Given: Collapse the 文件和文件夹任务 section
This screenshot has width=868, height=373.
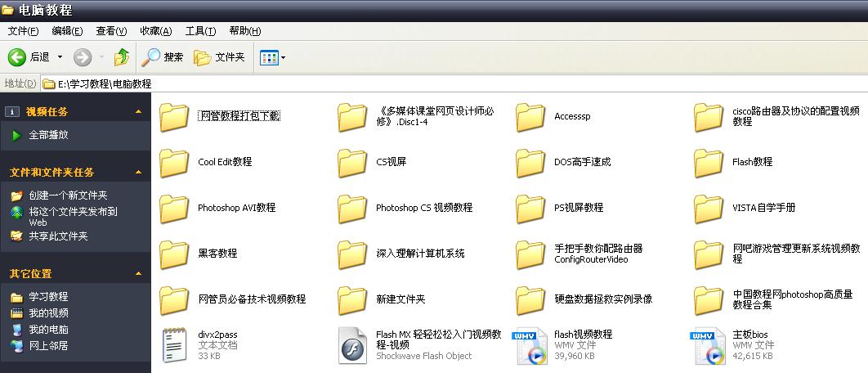Looking at the screenshot, I should click(x=139, y=172).
